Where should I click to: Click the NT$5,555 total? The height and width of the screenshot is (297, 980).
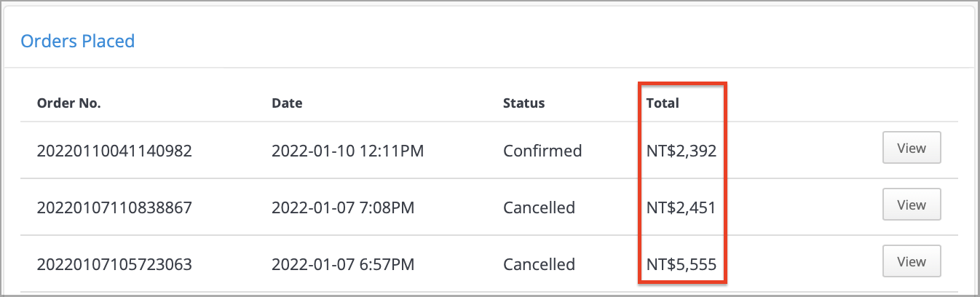[681, 264]
